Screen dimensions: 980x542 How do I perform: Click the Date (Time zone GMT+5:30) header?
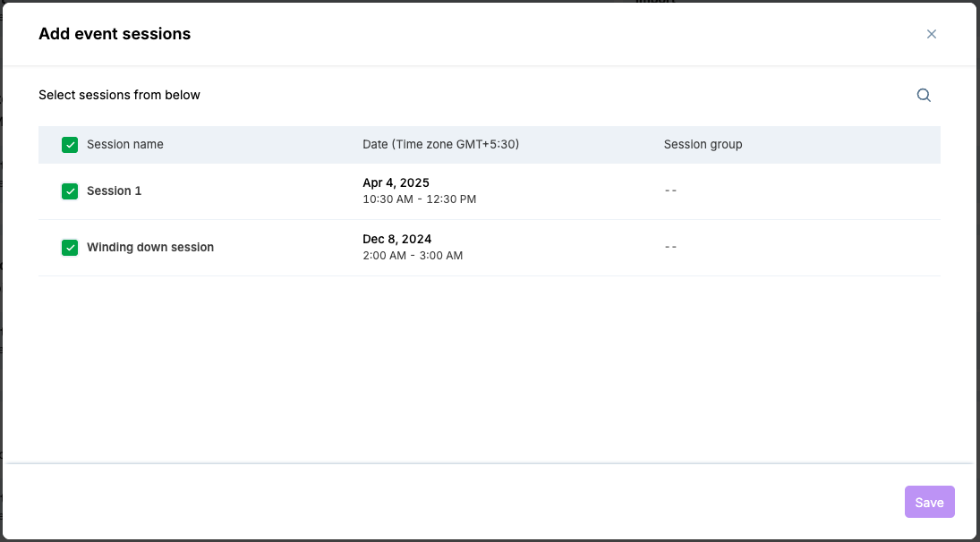pos(440,145)
